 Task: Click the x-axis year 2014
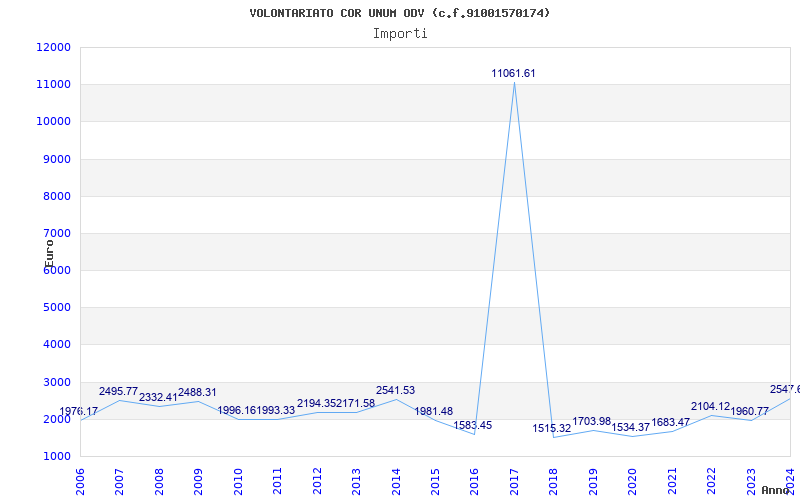click(x=396, y=482)
